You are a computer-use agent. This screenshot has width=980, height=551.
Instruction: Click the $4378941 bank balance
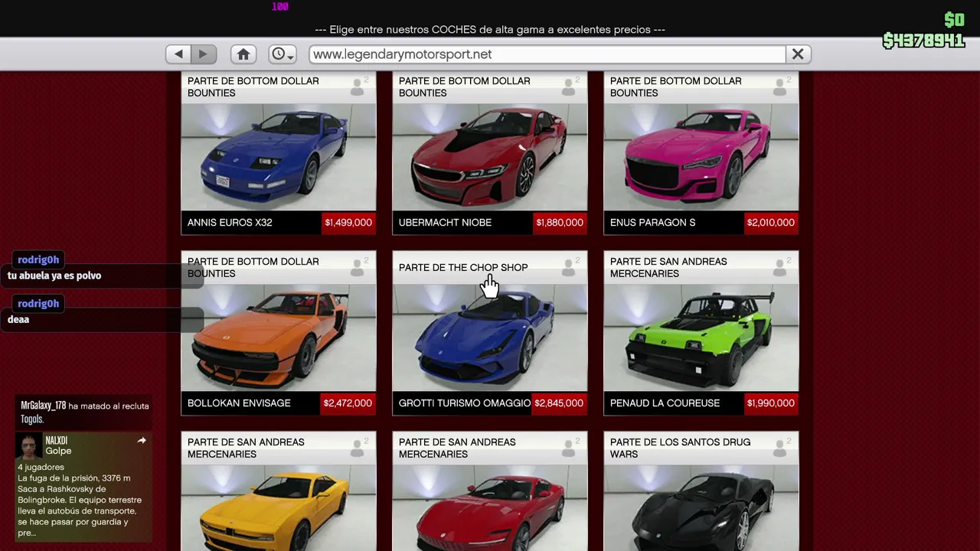(923, 41)
